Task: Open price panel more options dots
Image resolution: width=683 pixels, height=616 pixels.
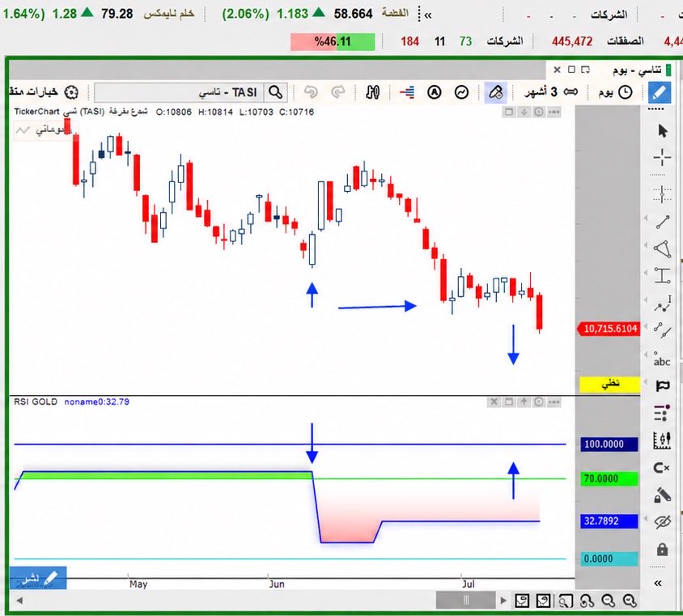Action: coord(554,112)
